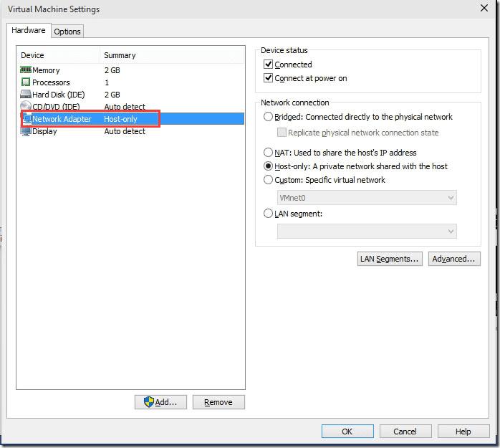Toggle Connect at power on checkbox

point(268,78)
